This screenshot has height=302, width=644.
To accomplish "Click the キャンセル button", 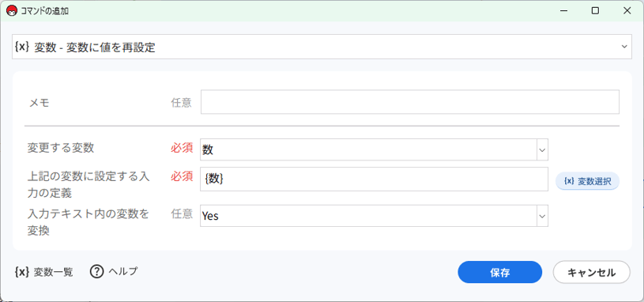I will [591, 272].
